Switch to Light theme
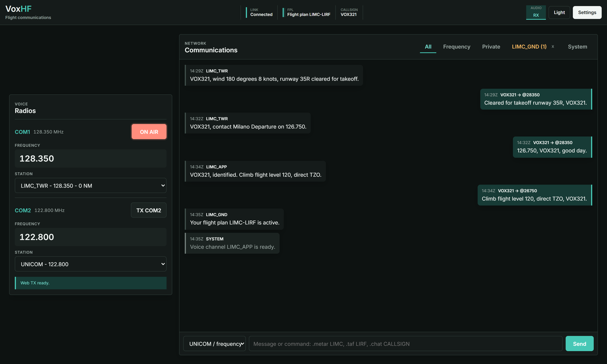The width and height of the screenshot is (607, 364). pos(559,13)
